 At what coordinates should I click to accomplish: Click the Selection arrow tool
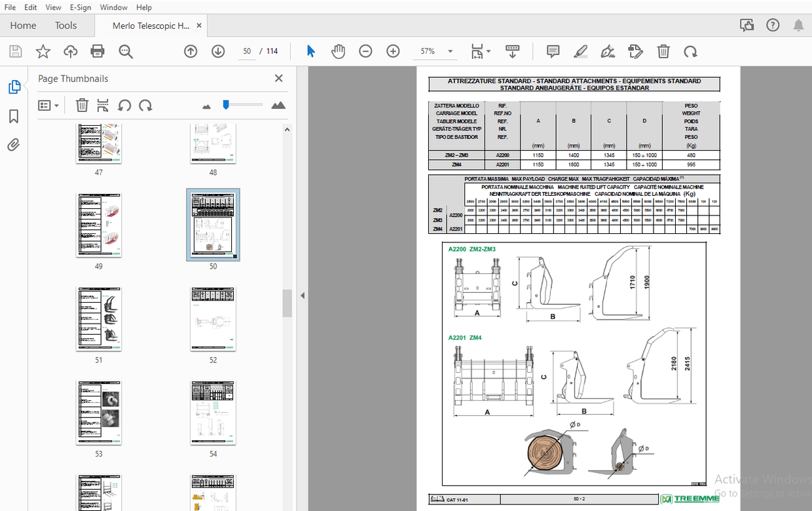[x=311, y=51]
